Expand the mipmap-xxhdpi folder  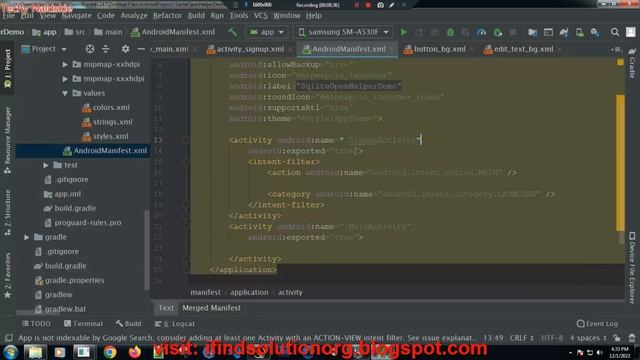tap(65, 64)
